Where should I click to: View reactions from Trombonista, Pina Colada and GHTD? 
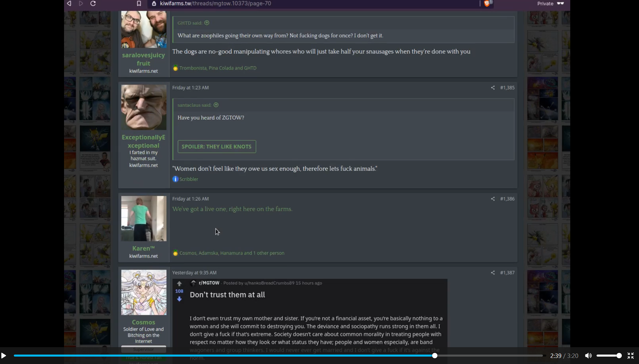click(x=218, y=68)
